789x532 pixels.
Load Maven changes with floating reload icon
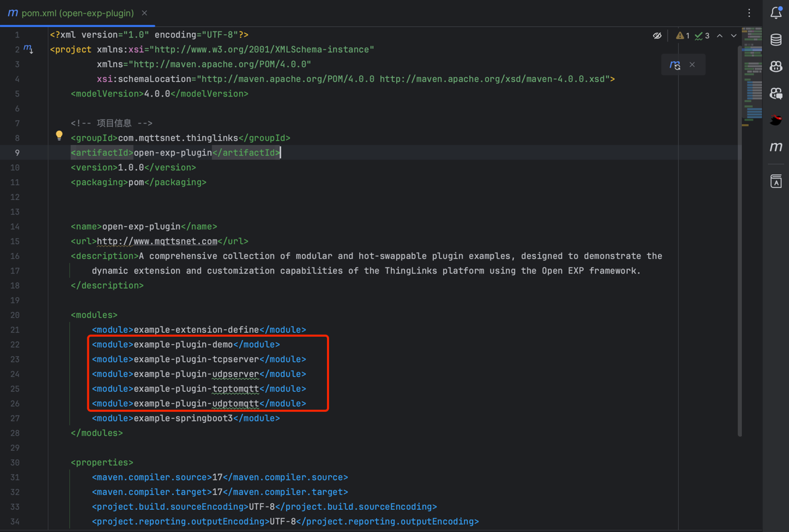click(x=675, y=65)
